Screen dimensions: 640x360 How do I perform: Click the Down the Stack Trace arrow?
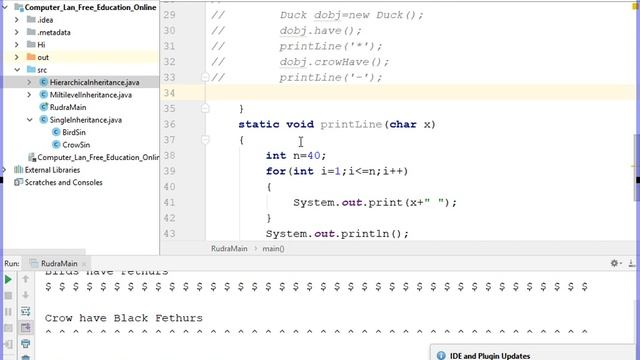tap(25, 295)
